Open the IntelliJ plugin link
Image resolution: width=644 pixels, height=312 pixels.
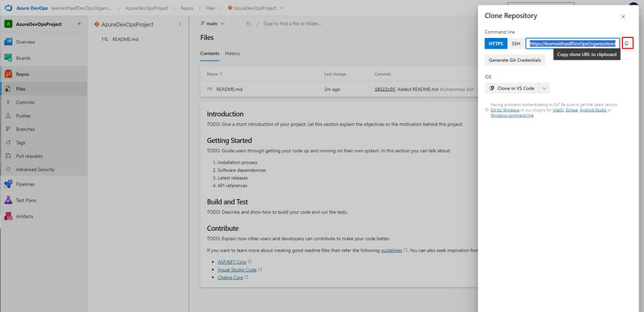tap(558, 110)
